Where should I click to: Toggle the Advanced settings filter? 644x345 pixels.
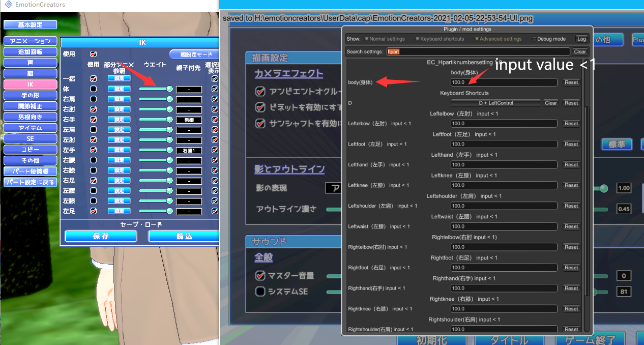click(x=477, y=39)
